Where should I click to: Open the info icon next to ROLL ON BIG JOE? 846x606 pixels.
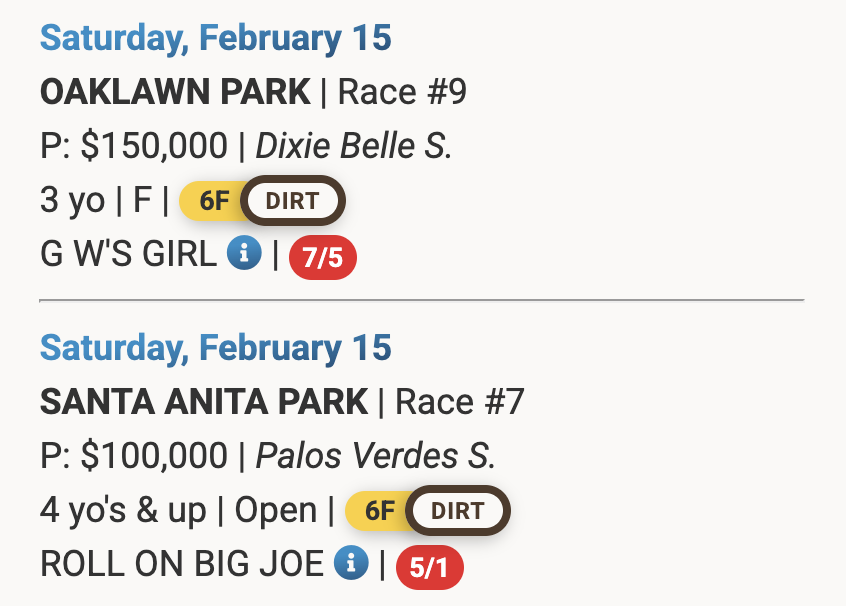coord(352,564)
